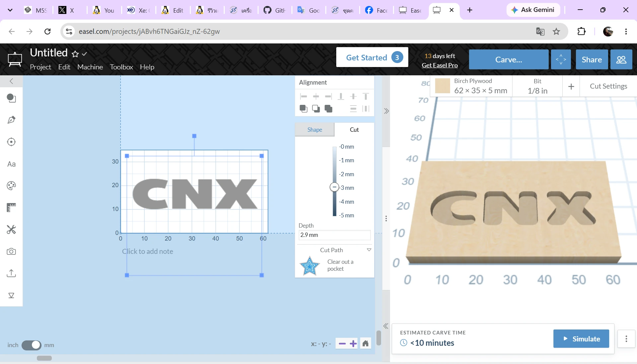This screenshot has height=364, width=637.
Task: Click the Simulate button
Action: (581, 339)
